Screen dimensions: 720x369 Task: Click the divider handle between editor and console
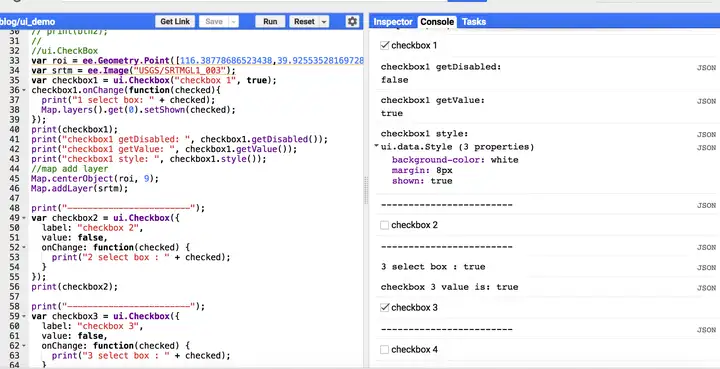click(x=366, y=190)
